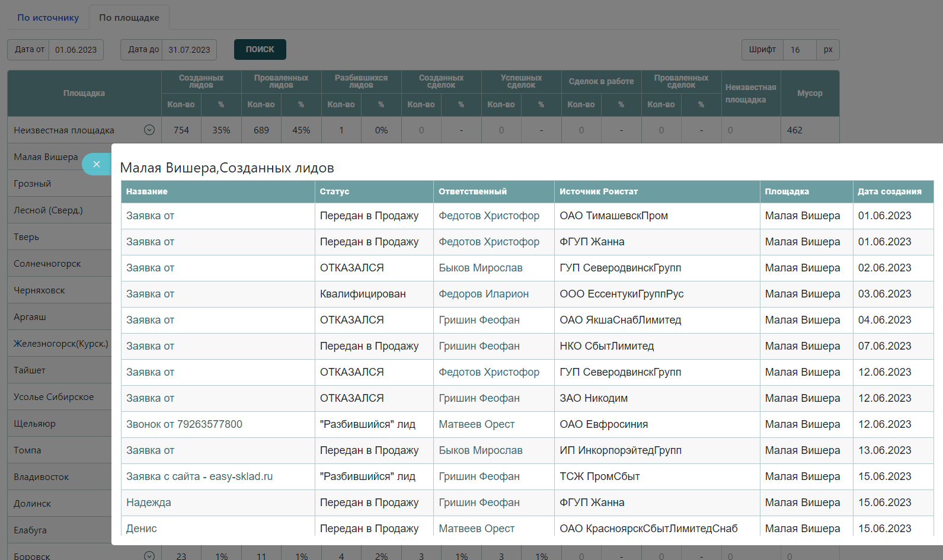
Task: Select Грозный in the площадка list
Action: click(33, 184)
